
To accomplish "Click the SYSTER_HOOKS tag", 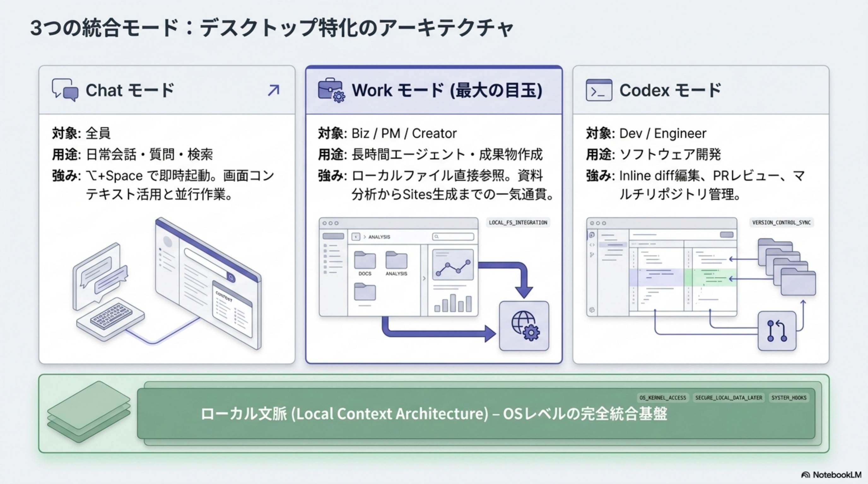I will 789,397.
